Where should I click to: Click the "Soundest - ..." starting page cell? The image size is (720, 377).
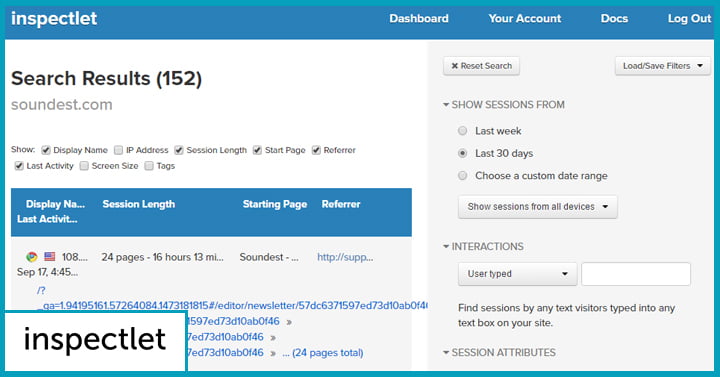pos(269,257)
